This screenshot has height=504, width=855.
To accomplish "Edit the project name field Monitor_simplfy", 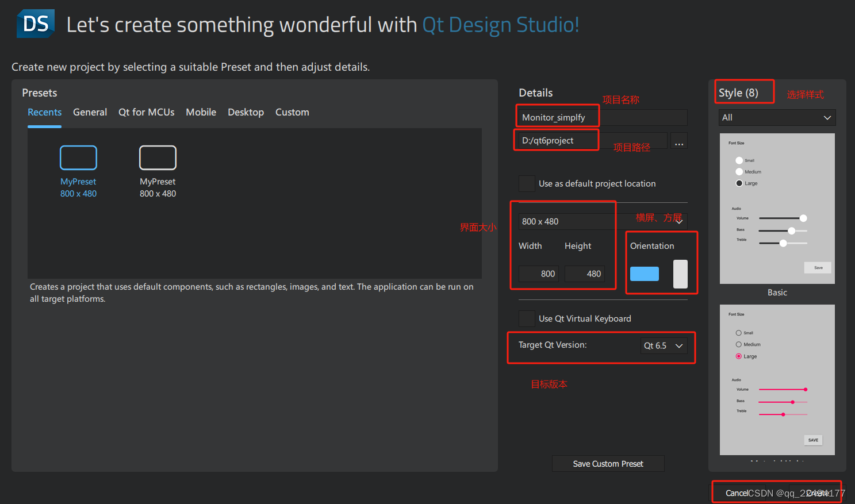I will click(x=603, y=117).
